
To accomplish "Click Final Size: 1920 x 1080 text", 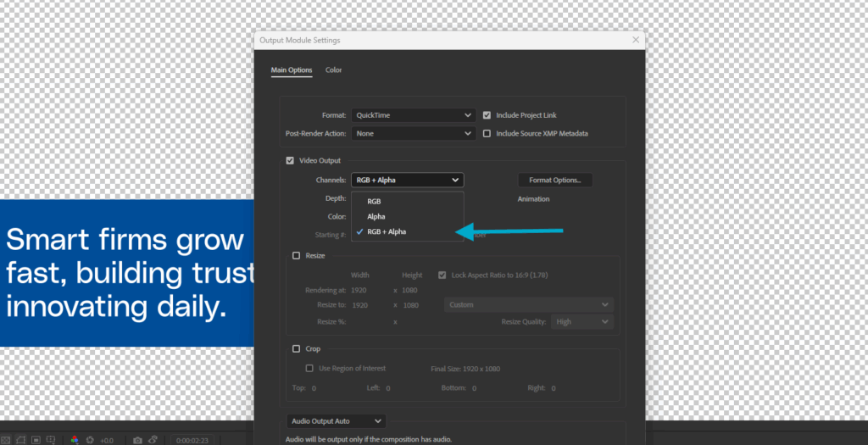I will [465, 369].
